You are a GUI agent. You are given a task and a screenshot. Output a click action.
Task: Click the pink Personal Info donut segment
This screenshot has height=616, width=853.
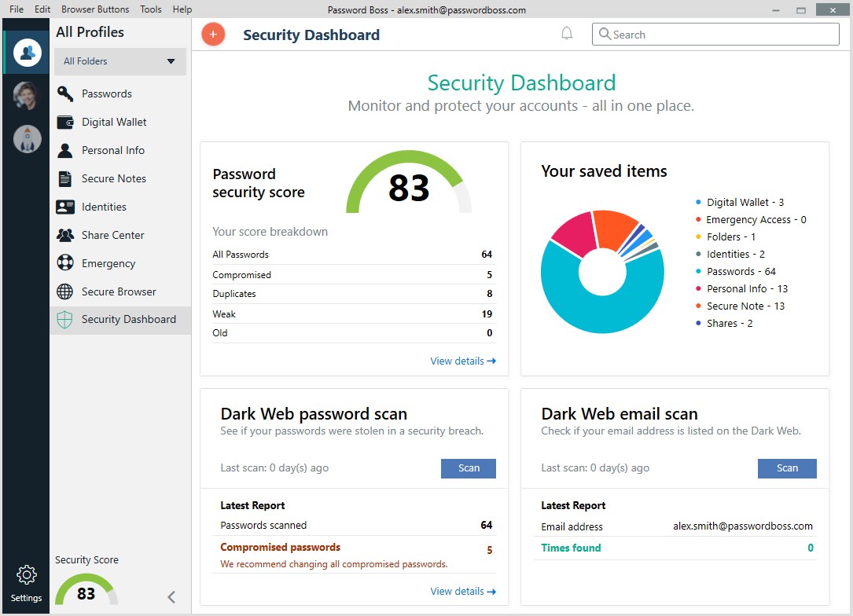(576, 235)
